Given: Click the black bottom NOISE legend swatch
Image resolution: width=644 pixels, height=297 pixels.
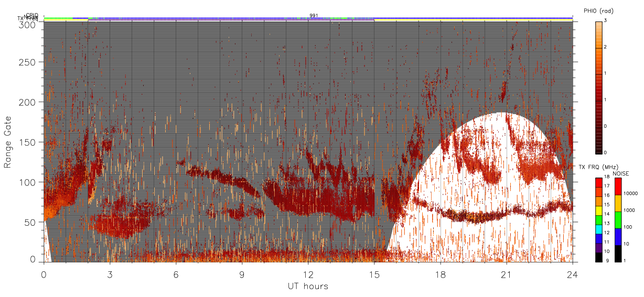Looking at the screenshot, I should point(618,254).
